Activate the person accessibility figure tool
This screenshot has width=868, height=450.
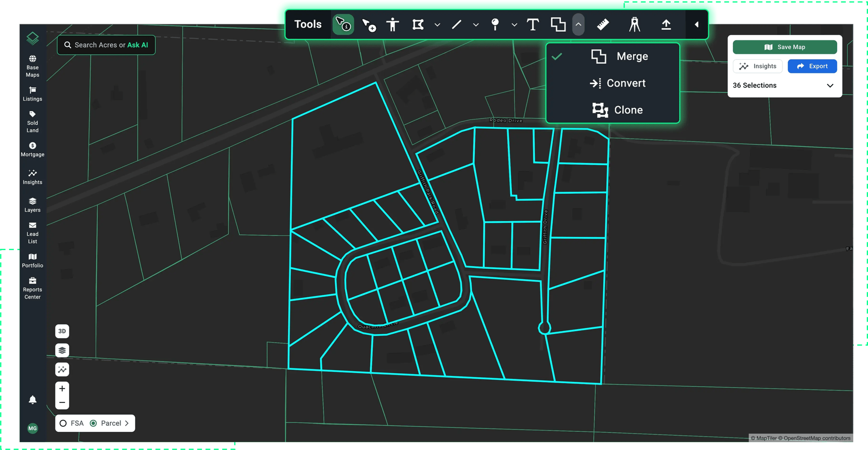click(x=393, y=25)
